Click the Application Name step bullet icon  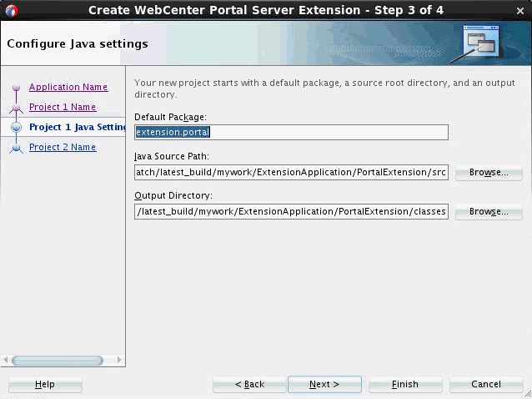[x=16, y=88]
